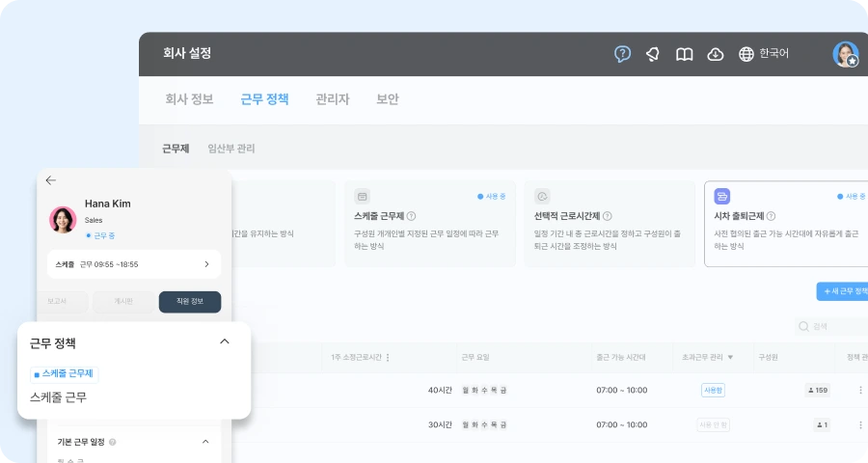868x463 pixels.
Task: Click the 출근 가능 시간대 column header
Action: pos(620,357)
